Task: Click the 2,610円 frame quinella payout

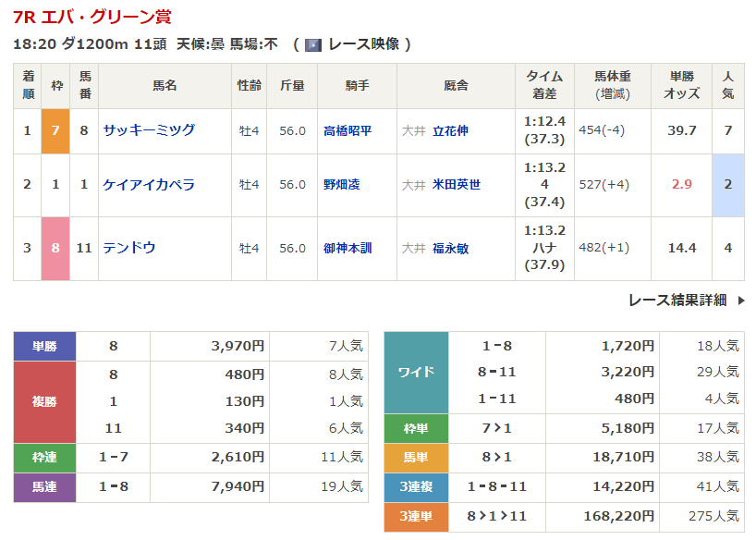Action: [238, 457]
